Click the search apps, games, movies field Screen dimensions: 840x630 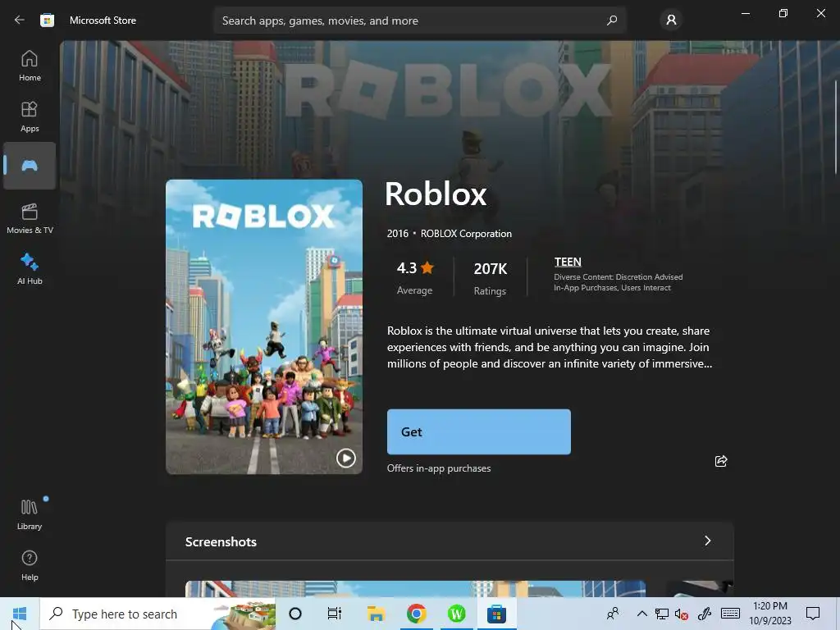pyautogui.click(x=420, y=21)
